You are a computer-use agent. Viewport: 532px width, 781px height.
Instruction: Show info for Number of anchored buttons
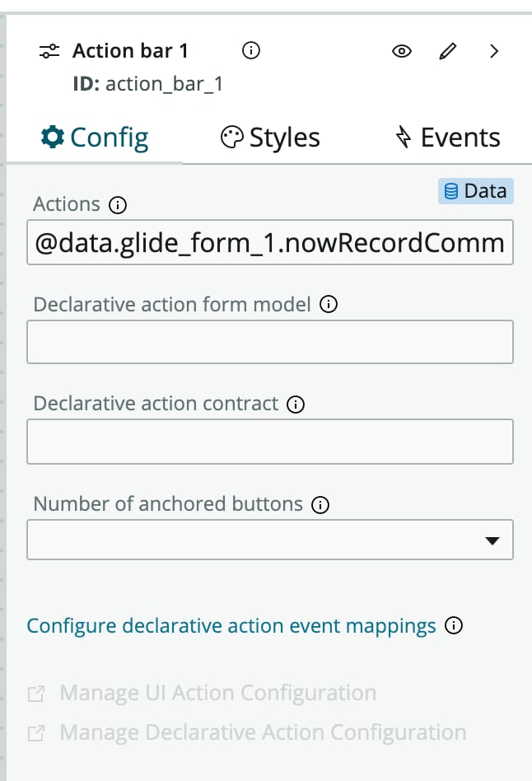click(320, 505)
